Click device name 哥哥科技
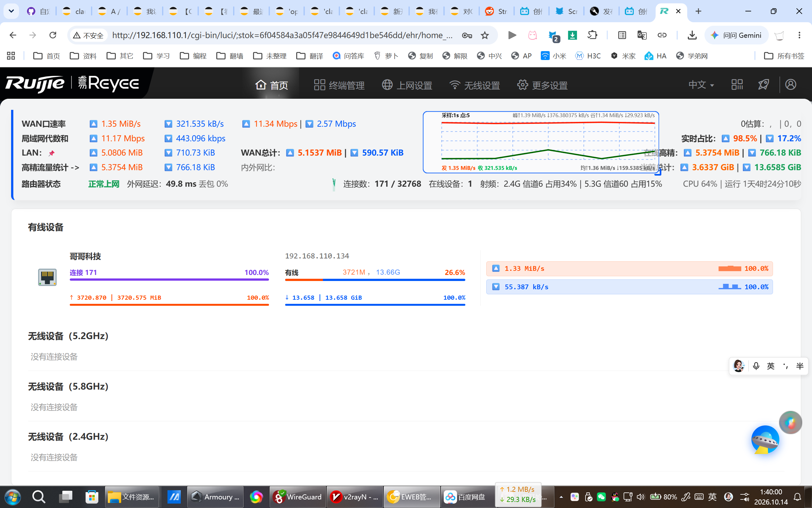812x508 pixels. click(x=85, y=256)
